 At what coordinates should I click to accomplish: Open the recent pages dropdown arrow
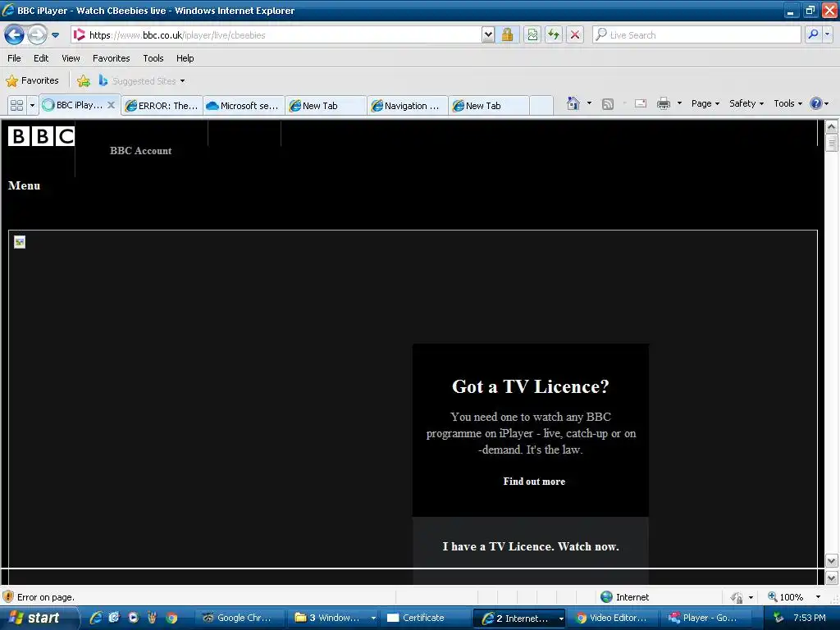click(55, 35)
